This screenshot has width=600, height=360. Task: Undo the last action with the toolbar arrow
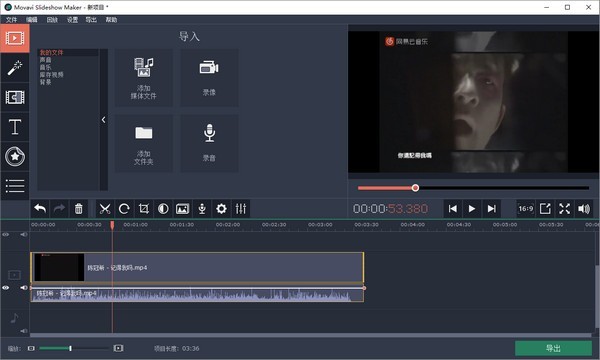40,209
